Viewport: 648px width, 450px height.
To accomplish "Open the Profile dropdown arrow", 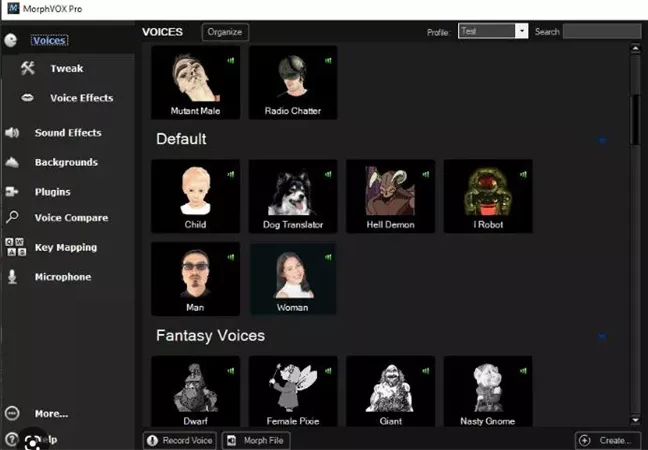I will pyautogui.click(x=522, y=31).
